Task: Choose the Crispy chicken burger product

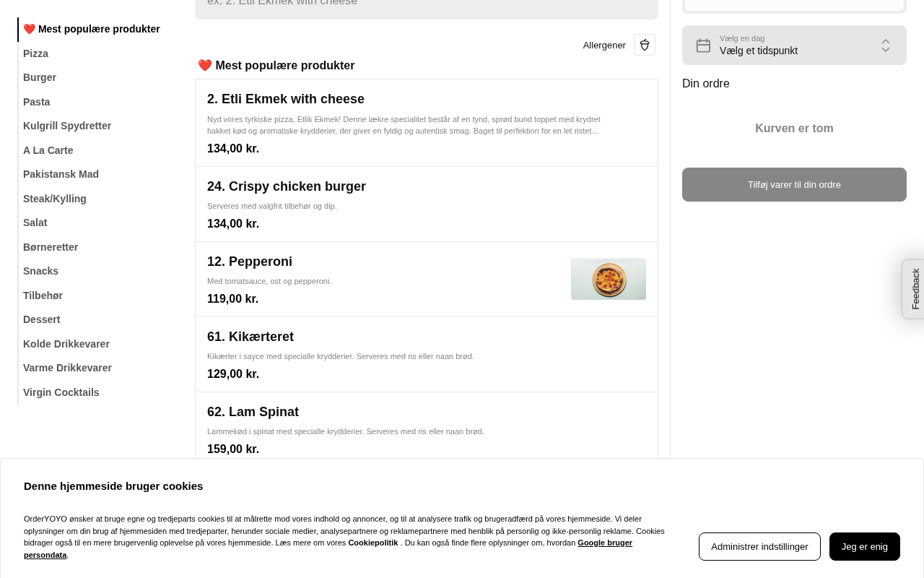Action: 287,186
